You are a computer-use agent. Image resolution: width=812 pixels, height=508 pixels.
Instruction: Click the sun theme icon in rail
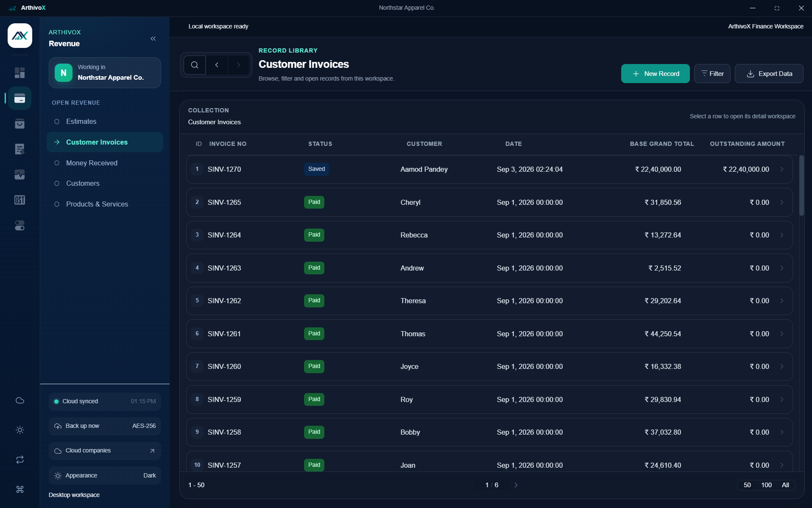click(x=20, y=430)
